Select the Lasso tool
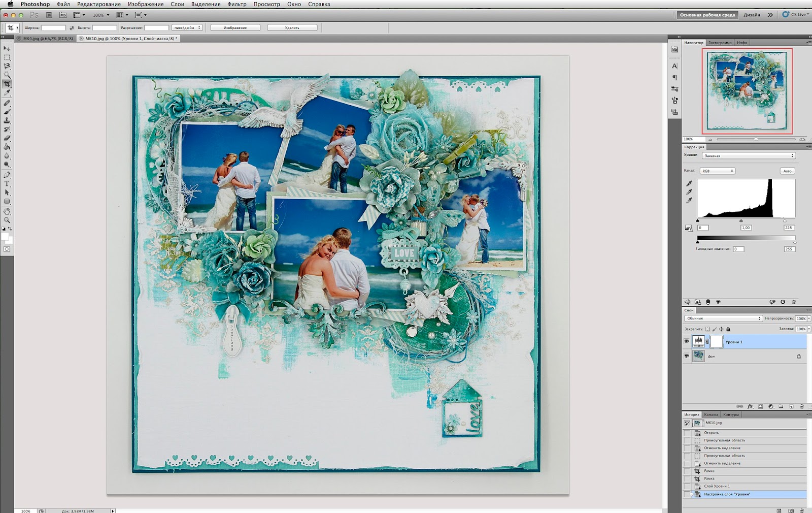The image size is (812, 513). pos(7,66)
